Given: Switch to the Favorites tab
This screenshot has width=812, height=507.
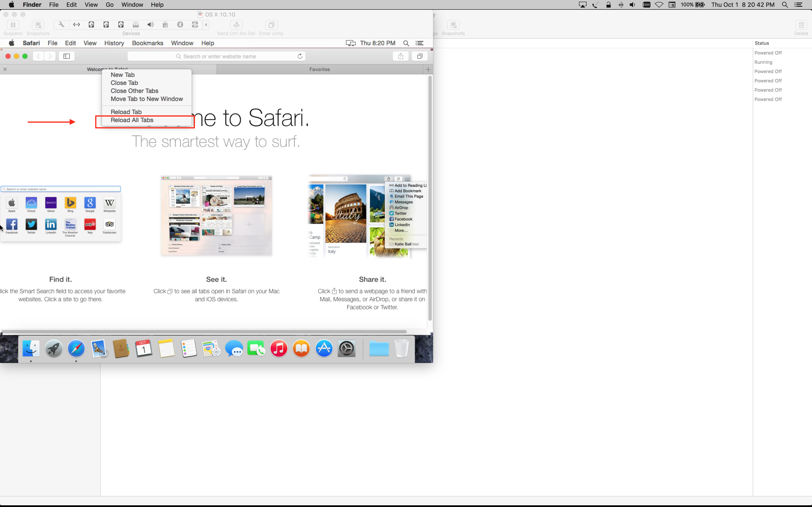Looking at the screenshot, I should point(320,70).
